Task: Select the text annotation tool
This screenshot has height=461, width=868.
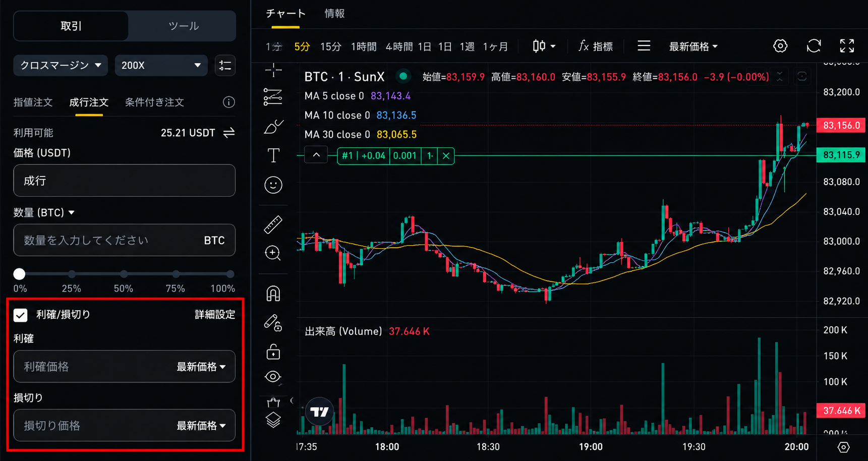Action: coord(273,155)
